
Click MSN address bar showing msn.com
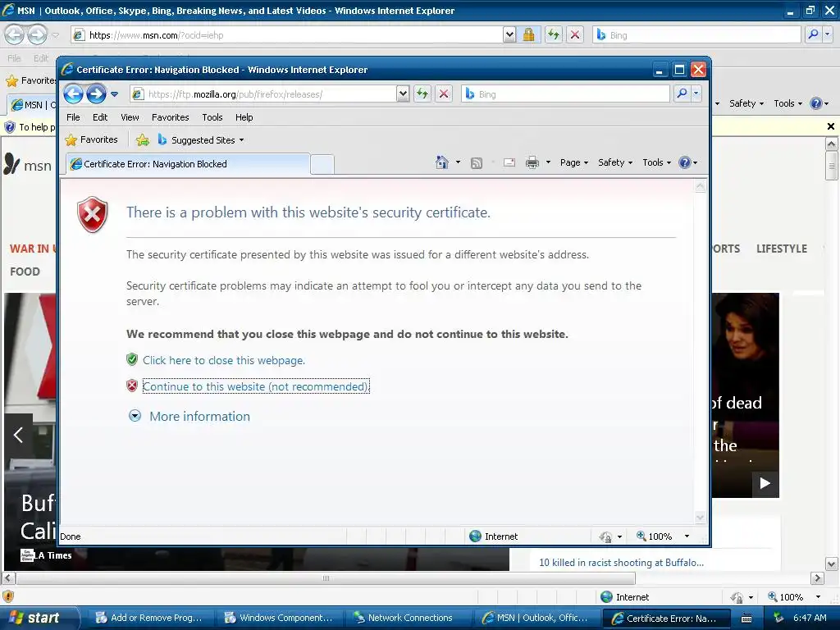click(x=288, y=35)
